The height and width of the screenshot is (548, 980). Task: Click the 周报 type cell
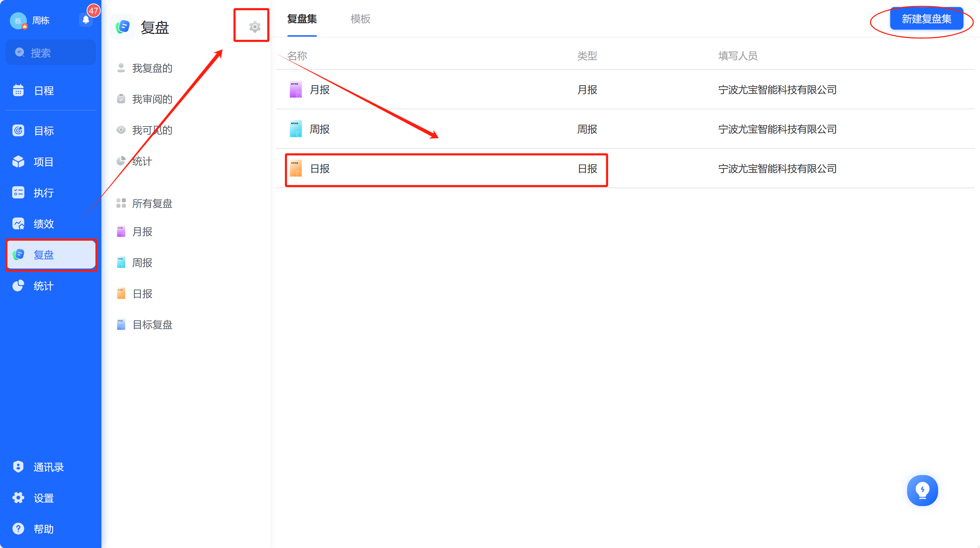pos(587,129)
